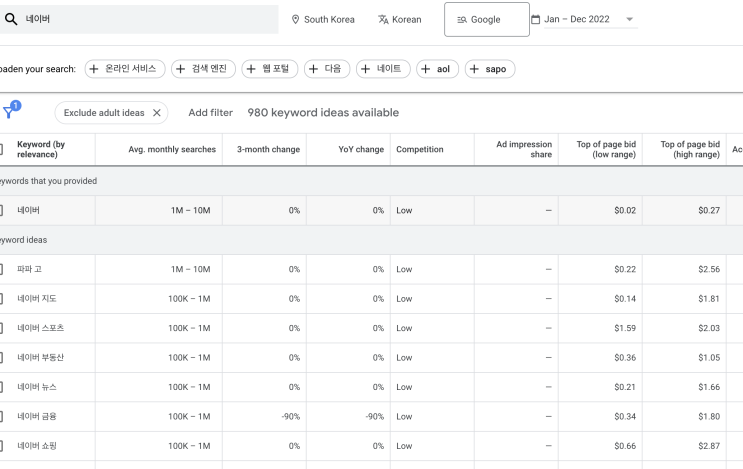This screenshot has width=743, height=469.
Task: Click the language translate icon
Action: [x=383, y=19]
